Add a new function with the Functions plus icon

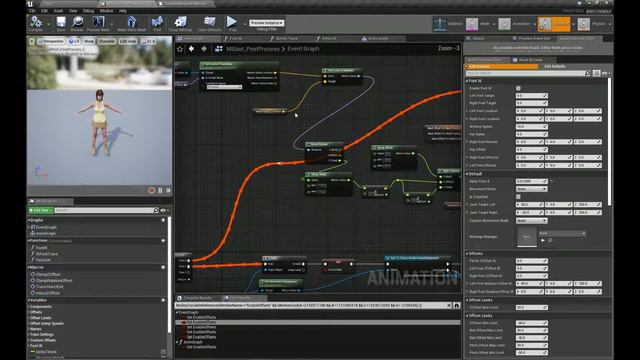coord(163,240)
